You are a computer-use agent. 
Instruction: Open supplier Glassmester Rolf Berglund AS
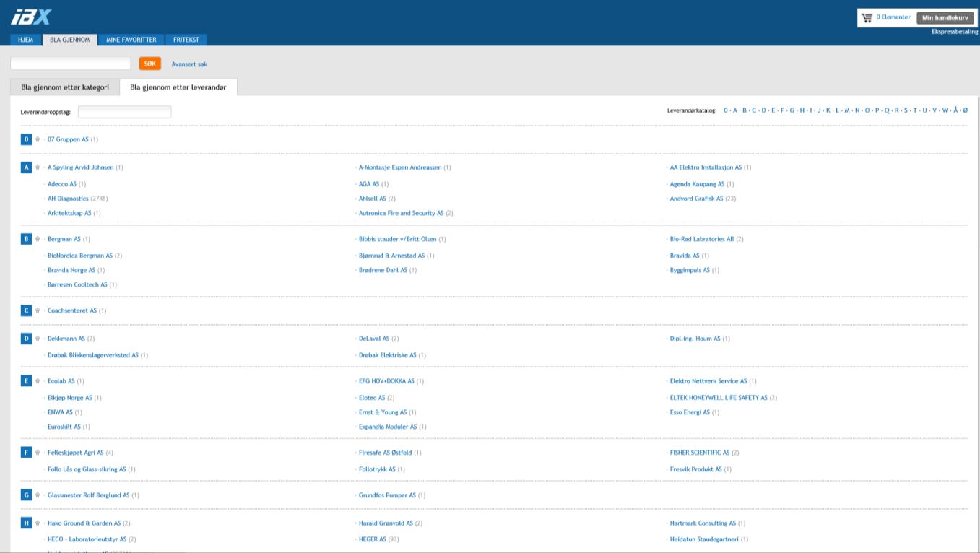[89, 495]
